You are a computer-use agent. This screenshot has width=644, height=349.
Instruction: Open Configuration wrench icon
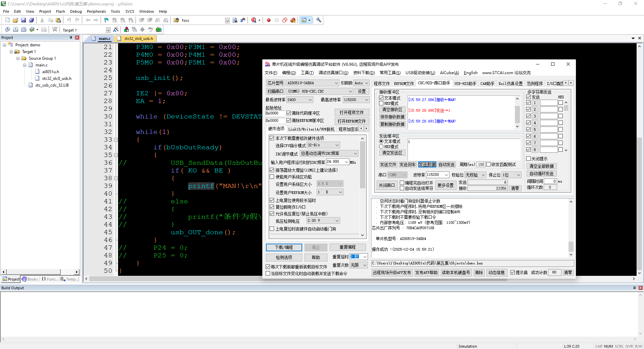pos(319,20)
